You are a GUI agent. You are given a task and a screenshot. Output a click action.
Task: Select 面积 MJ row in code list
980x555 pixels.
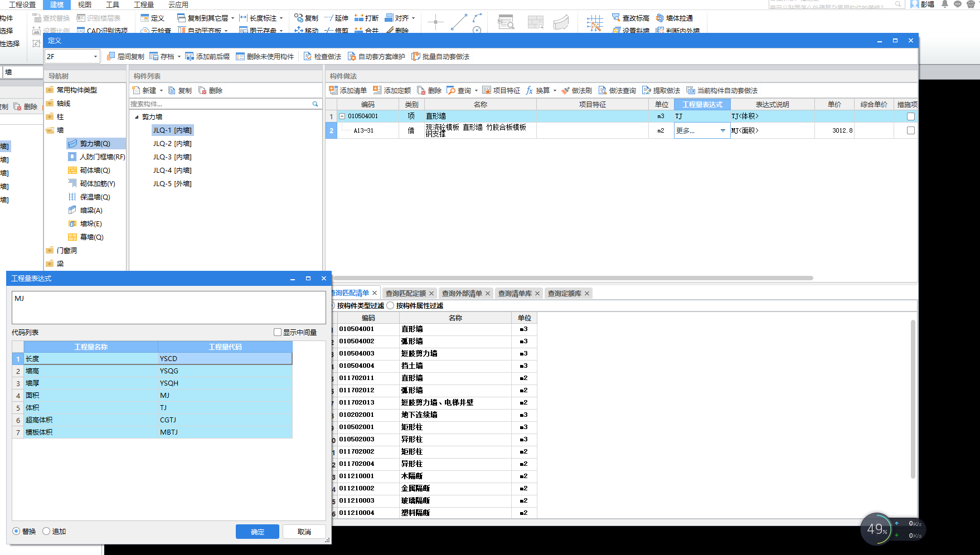pos(152,395)
